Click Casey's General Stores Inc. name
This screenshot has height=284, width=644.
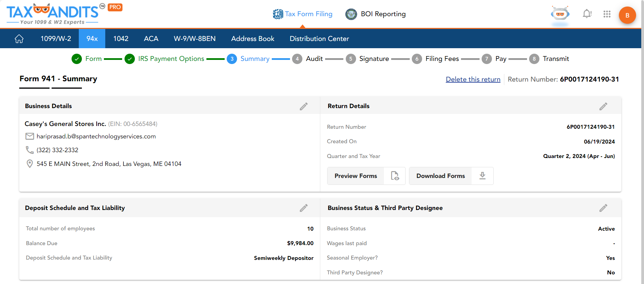click(65, 124)
